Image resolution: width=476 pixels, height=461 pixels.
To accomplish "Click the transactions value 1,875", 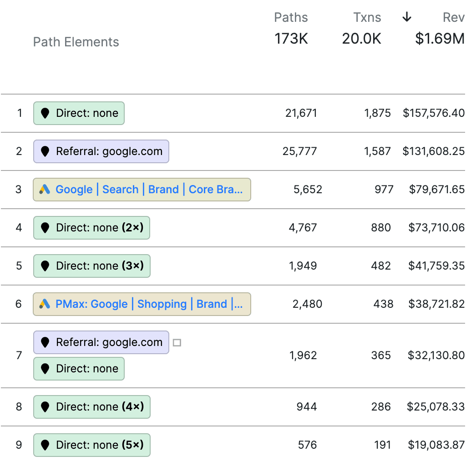I will pyautogui.click(x=377, y=113).
